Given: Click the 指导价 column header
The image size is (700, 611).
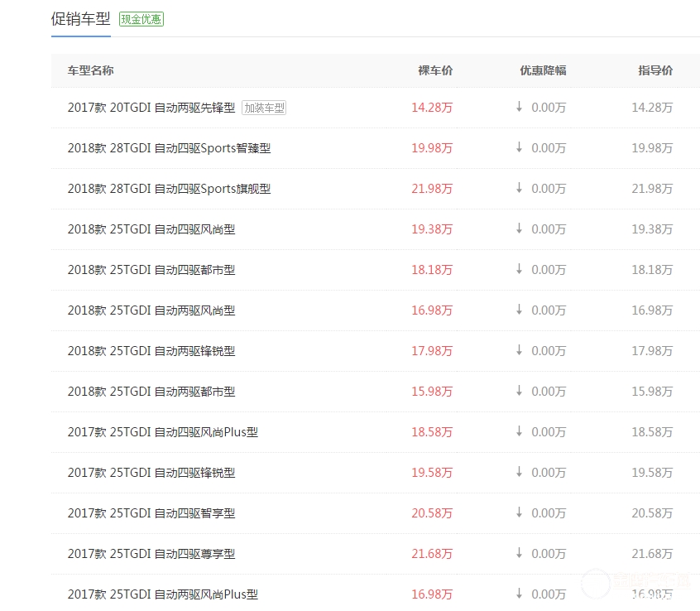Looking at the screenshot, I should point(655,70).
